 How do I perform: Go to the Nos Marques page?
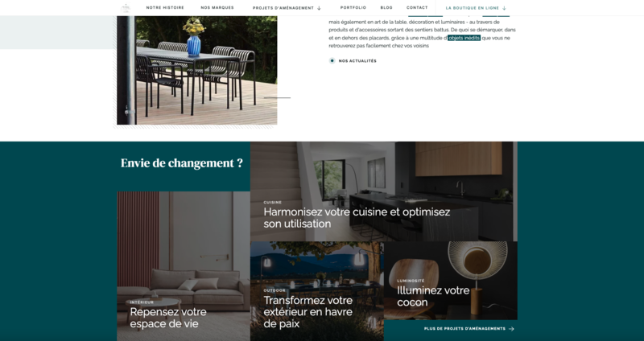pyautogui.click(x=217, y=8)
